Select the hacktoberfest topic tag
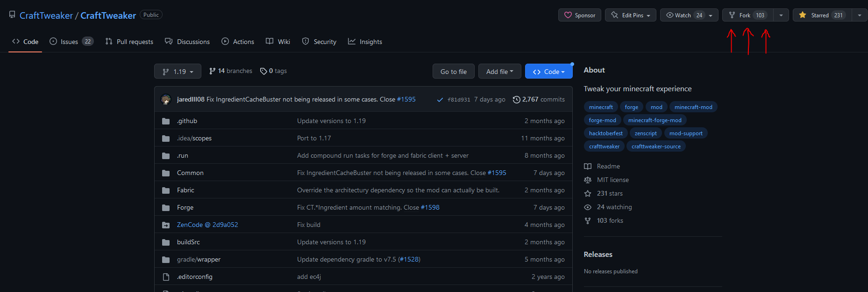This screenshot has width=868, height=292. tap(605, 133)
